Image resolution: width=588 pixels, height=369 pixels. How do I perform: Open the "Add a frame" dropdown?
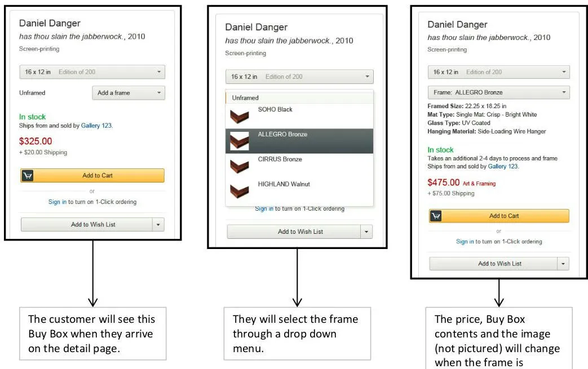point(129,93)
